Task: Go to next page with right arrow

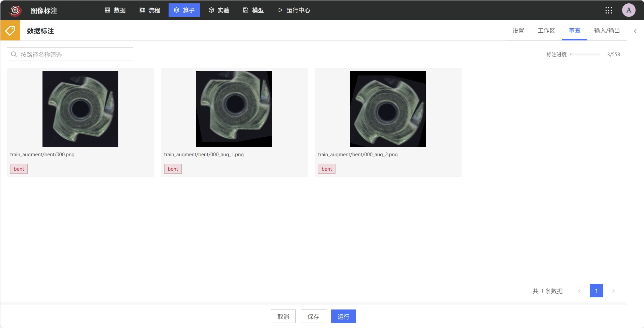Action: pos(613,291)
